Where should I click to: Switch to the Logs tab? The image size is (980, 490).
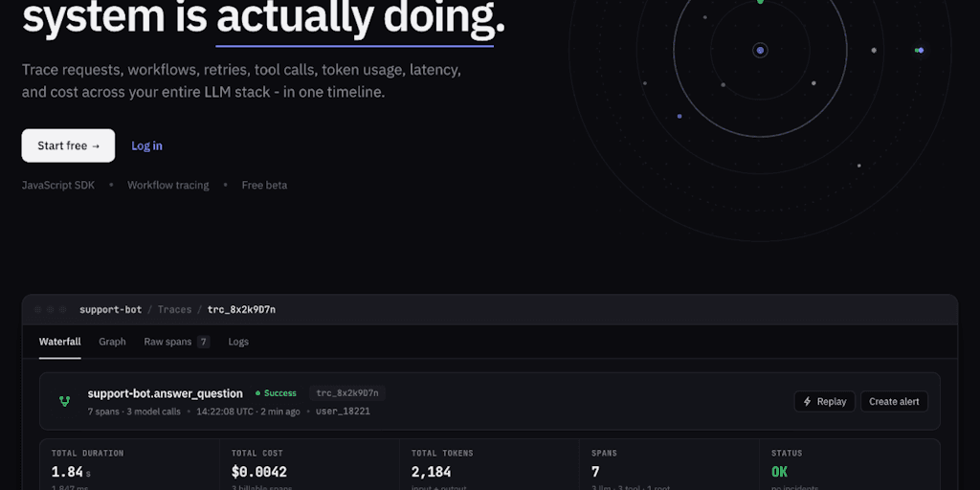tap(238, 342)
